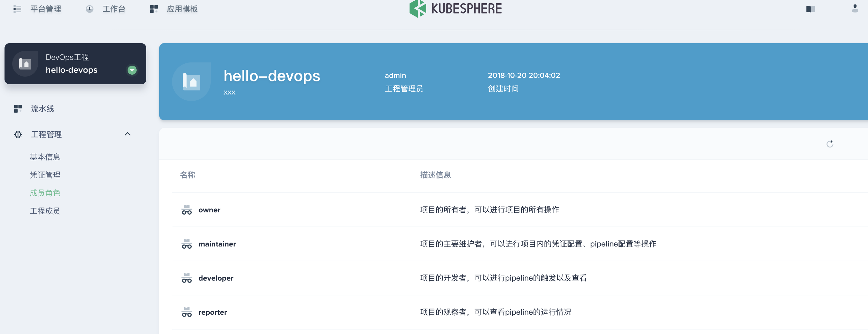This screenshot has width=868, height=334.
Task: Click the xxx project description
Action: 229,92
